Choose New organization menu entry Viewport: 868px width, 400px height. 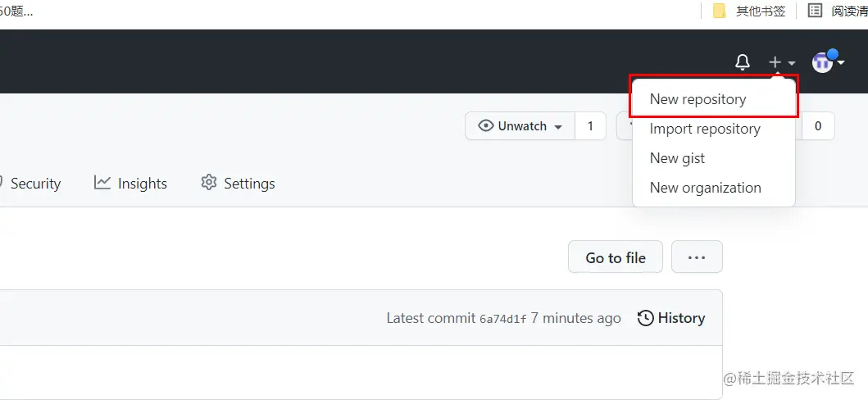tap(705, 188)
